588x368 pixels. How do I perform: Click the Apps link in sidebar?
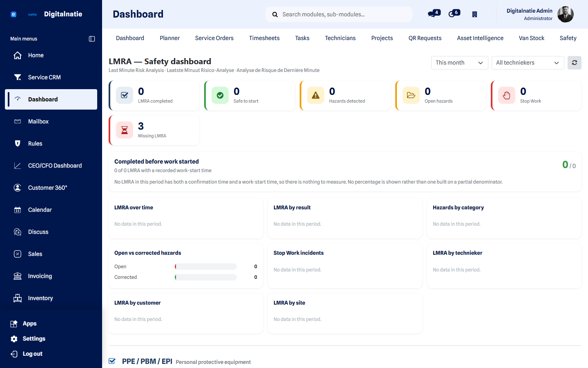[29, 324]
